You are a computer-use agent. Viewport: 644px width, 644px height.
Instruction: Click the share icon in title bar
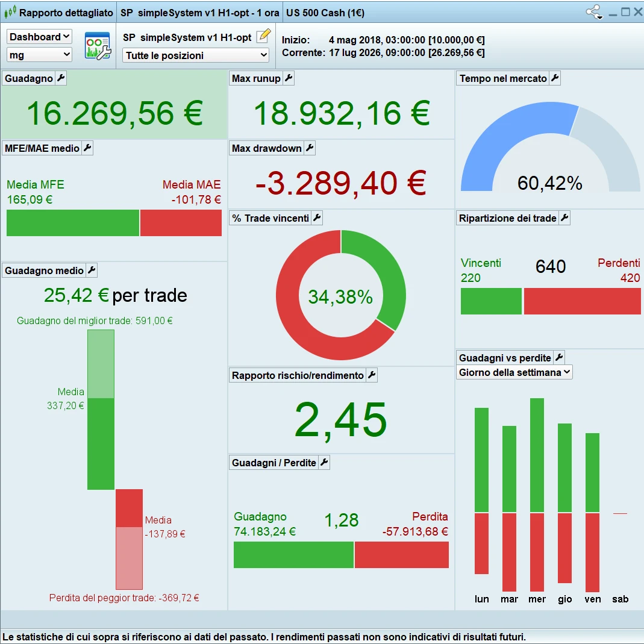click(x=595, y=12)
